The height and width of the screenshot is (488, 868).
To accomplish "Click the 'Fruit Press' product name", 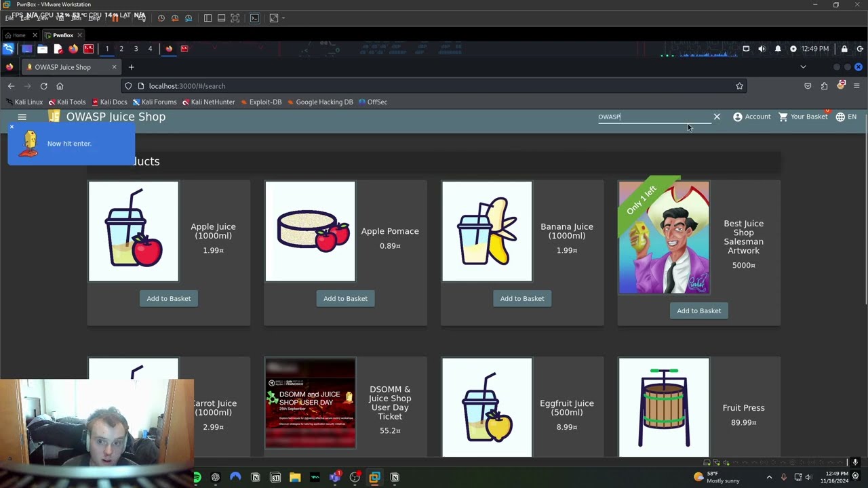I will [x=743, y=408].
